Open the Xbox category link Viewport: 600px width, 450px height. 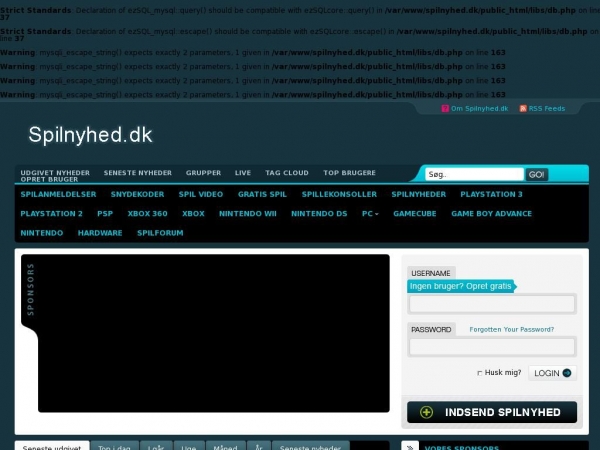point(193,214)
